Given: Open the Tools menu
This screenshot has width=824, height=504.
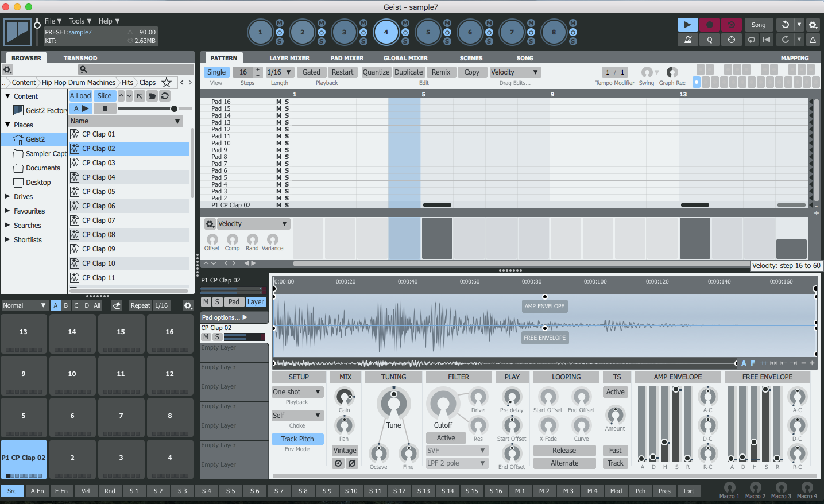Looking at the screenshot, I should click(x=80, y=21).
